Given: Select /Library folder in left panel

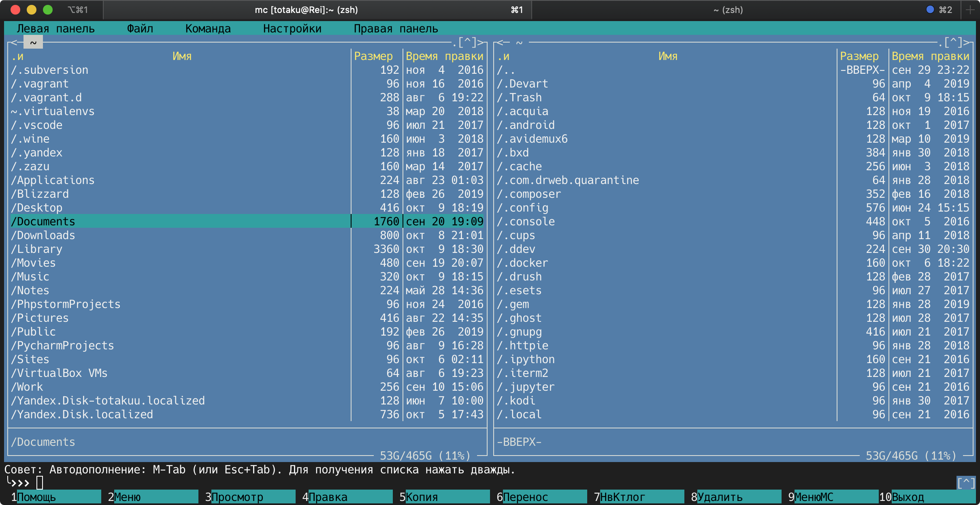Looking at the screenshot, I should pos(247,249).
